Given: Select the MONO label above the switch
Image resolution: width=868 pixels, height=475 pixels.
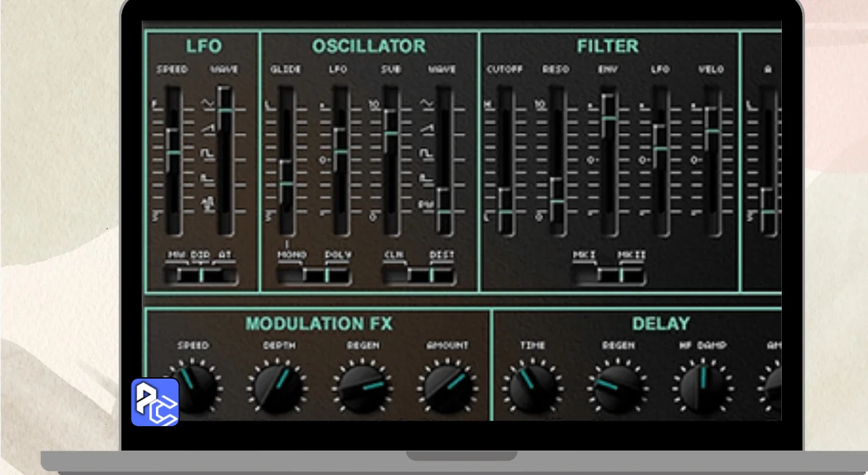Looking at the screenshot, I should tap(292, 255).
